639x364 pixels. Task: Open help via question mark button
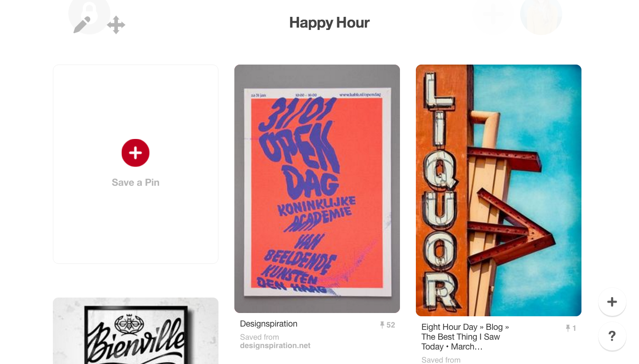612,336
